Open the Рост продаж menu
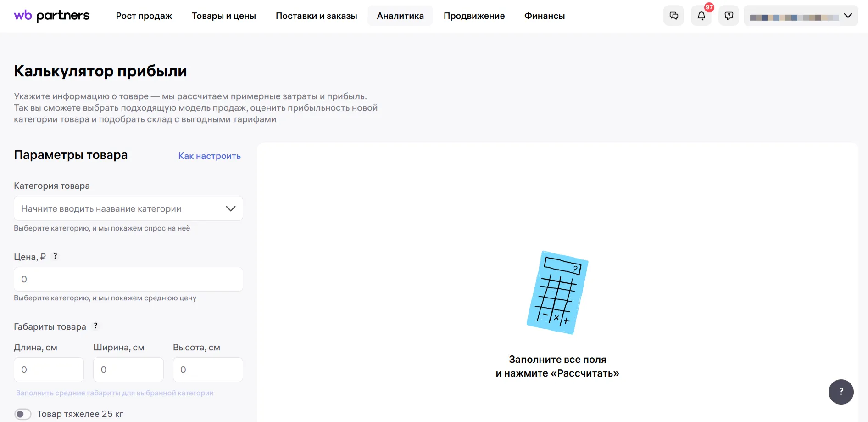 point(144,16)
